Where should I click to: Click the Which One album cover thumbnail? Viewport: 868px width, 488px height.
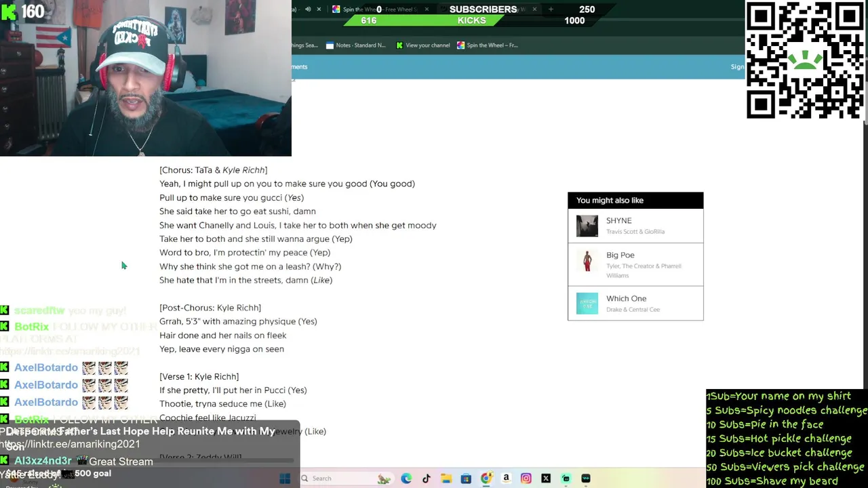587,303
